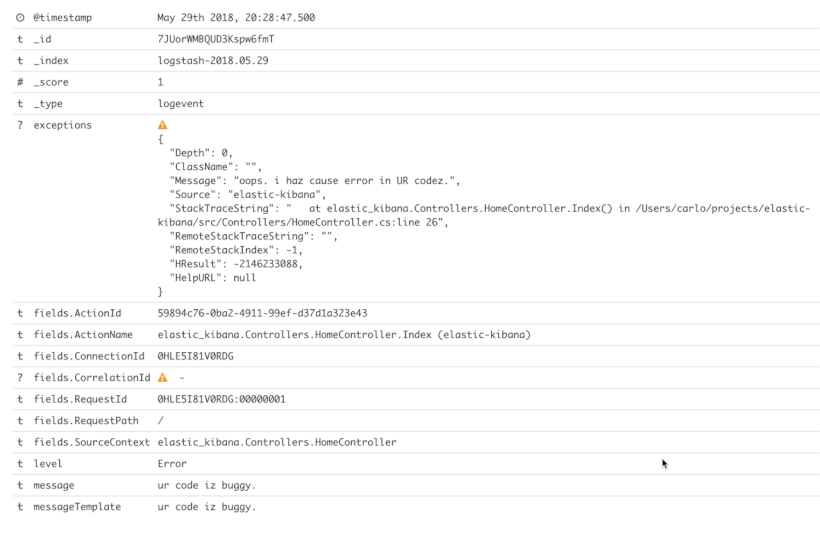Select the fields.ActionId field name
The height and width of the screenshot is (536, 820).
coord(77,313)
